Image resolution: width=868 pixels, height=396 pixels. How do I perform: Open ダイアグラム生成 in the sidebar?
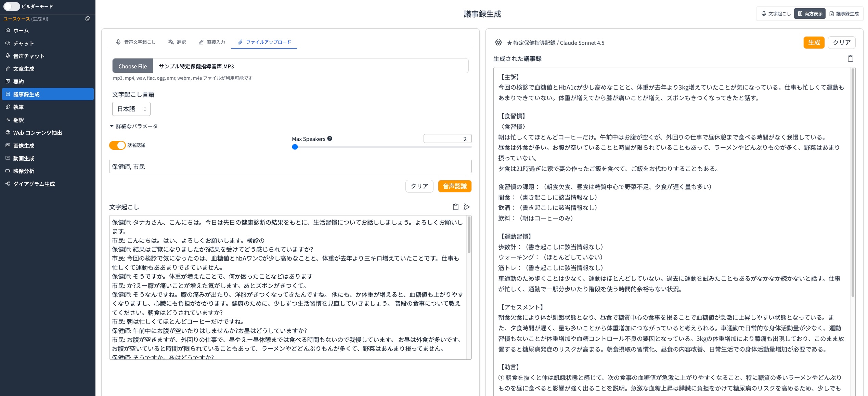34,184
